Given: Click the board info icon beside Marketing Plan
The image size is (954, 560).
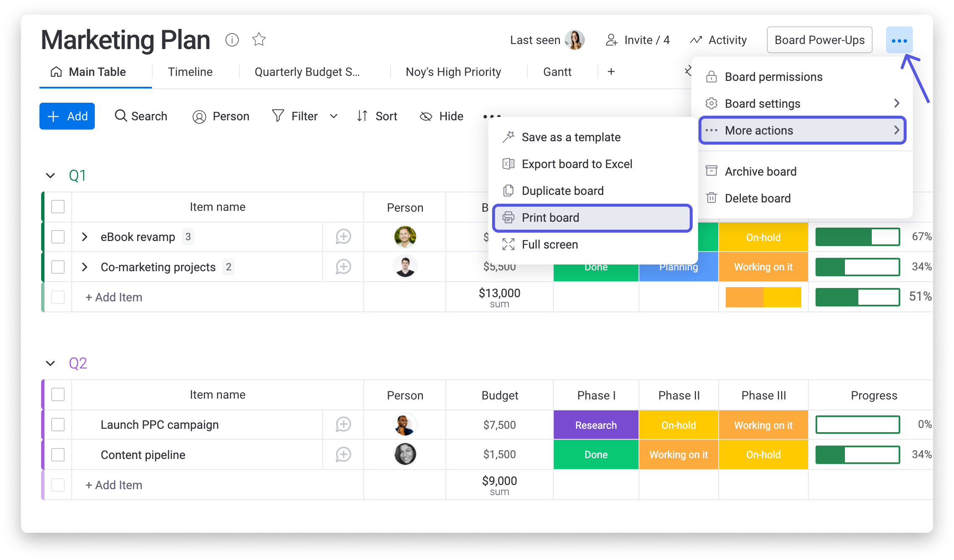Looking at the screenshot, I should pyautogui.click(x=232, y=40).
